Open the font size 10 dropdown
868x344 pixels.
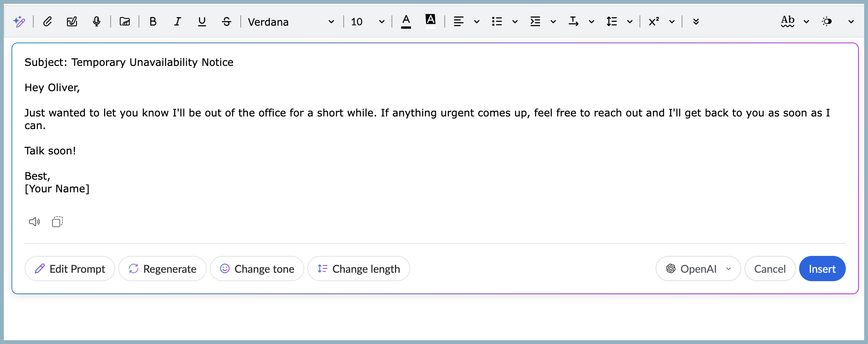[x=367, y=22]
